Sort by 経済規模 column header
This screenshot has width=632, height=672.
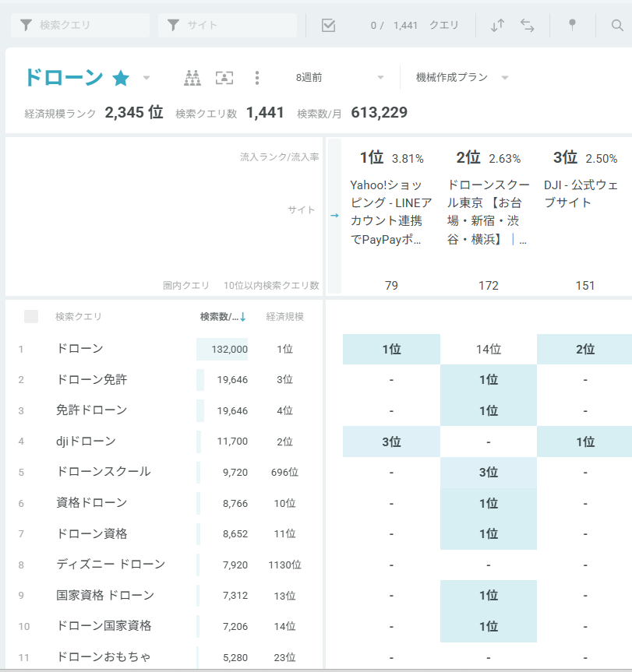[x=284, y=317]
